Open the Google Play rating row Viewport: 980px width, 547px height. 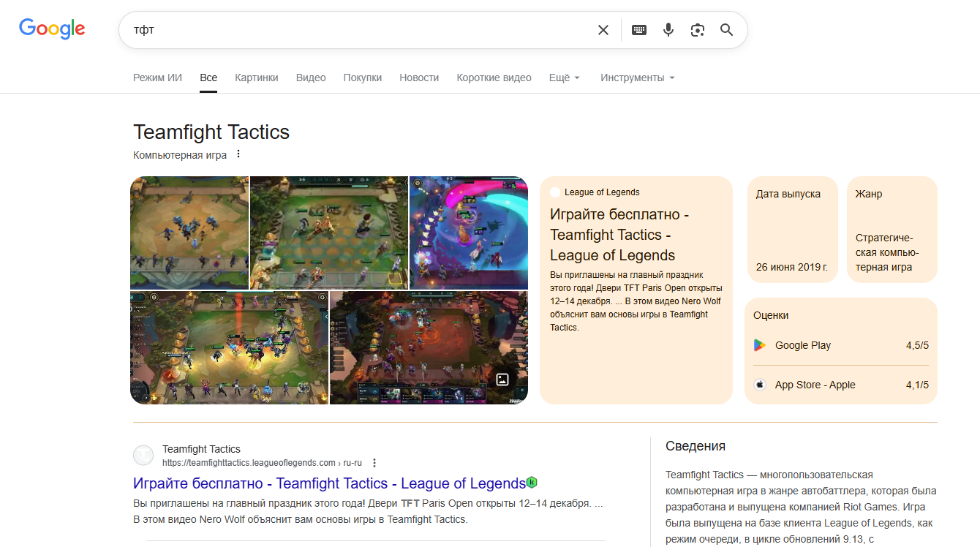pyautogui.click(x=841, y=345)
